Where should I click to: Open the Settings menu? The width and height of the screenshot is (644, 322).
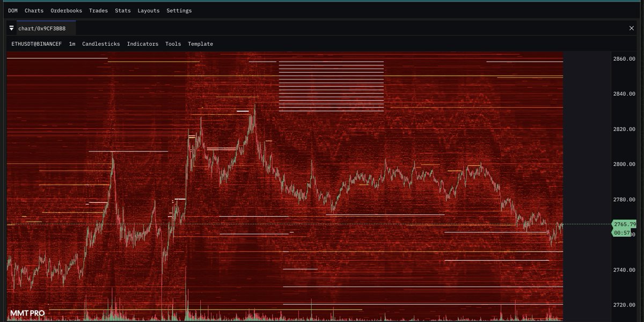[179, 11]
